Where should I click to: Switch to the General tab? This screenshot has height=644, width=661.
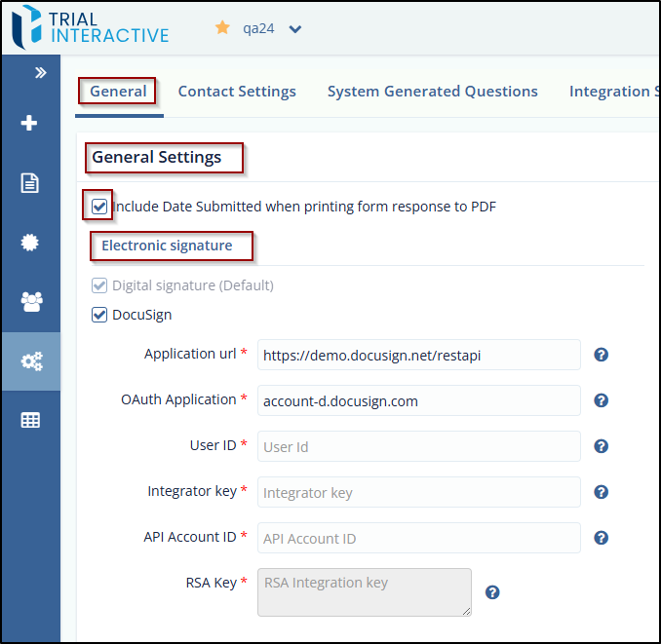[x=118, y=92]
